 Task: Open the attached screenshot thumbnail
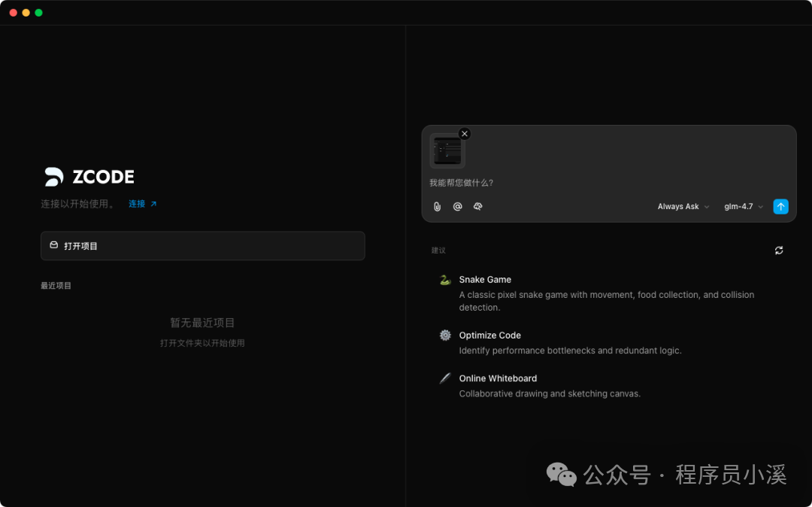pyautogui.click(x=447, y=150)
